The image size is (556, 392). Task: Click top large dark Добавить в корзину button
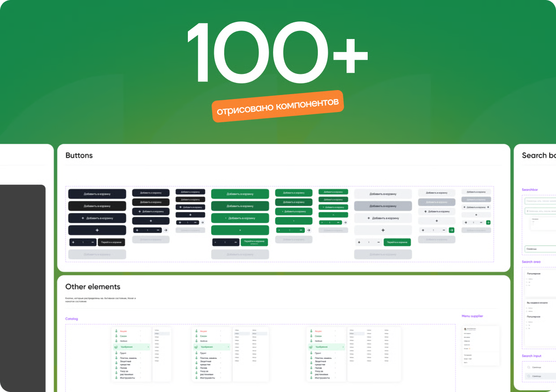pyautogui.click(x=97, y=194)
